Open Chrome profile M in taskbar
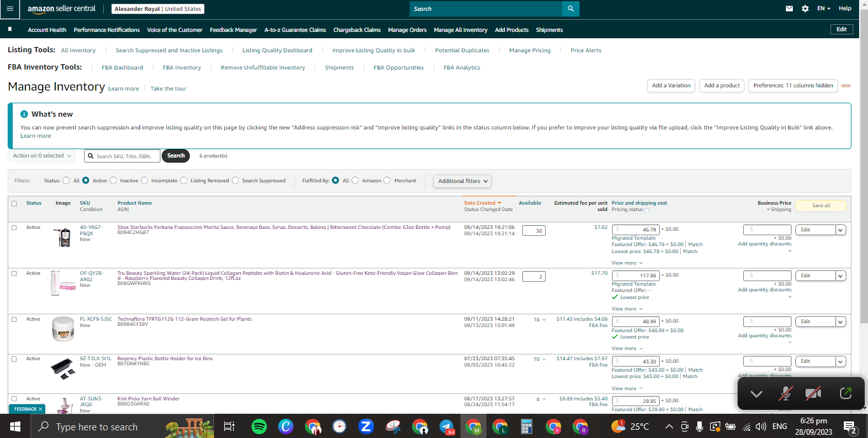Screen dimensions: 868x438 click(473, 427)
